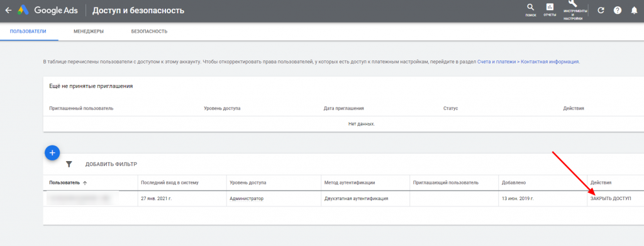Viewport: 644px width, 246px height.
Task: Click the Доступ и безопасность title
Action: (x=138, y=11)
